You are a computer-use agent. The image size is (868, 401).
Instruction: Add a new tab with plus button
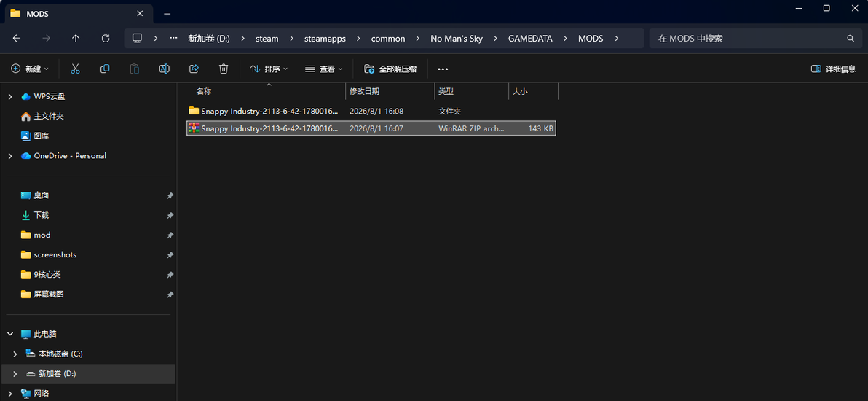tap(167, 13)
